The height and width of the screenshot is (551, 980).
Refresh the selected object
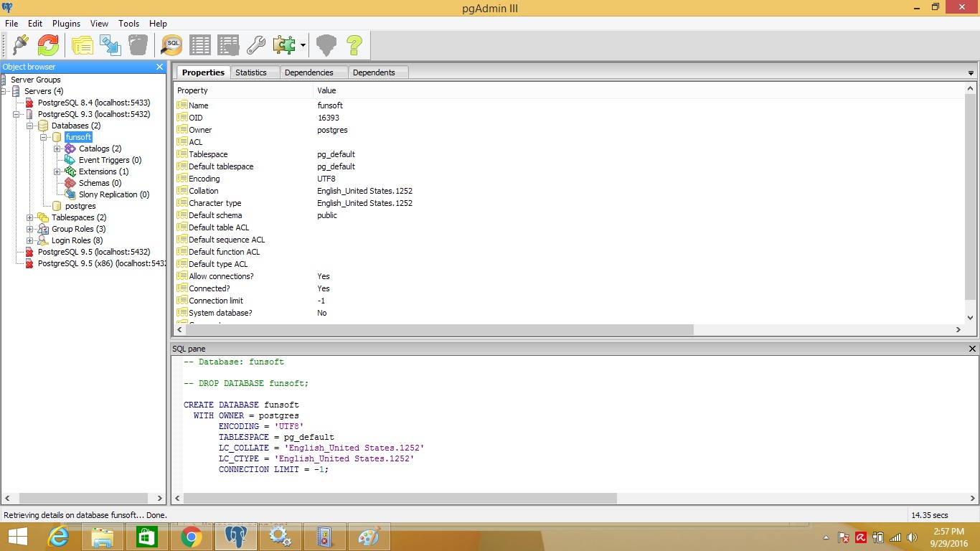pyautogui.click(x=48, y=45)
